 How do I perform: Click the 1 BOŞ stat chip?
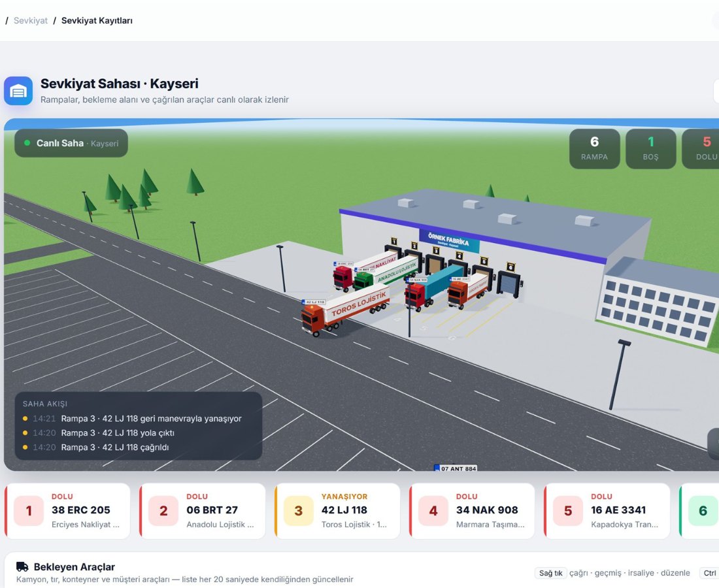point(650,148)
